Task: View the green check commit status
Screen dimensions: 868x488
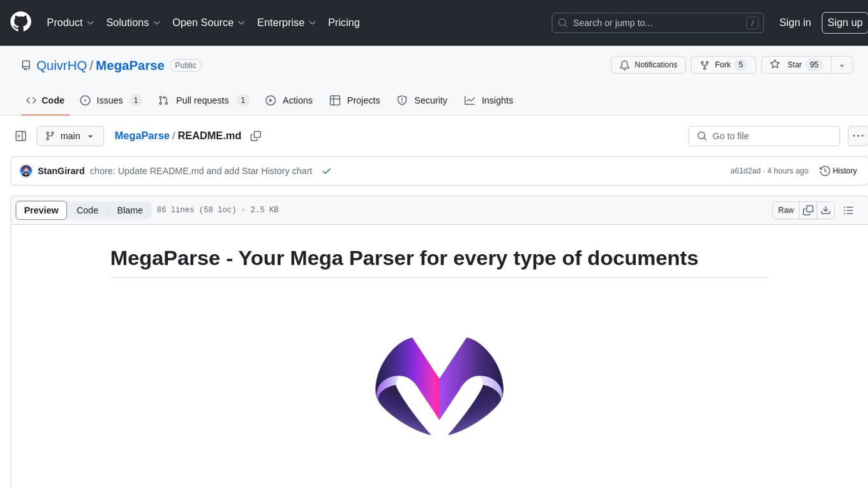Action: coord(327,171)
